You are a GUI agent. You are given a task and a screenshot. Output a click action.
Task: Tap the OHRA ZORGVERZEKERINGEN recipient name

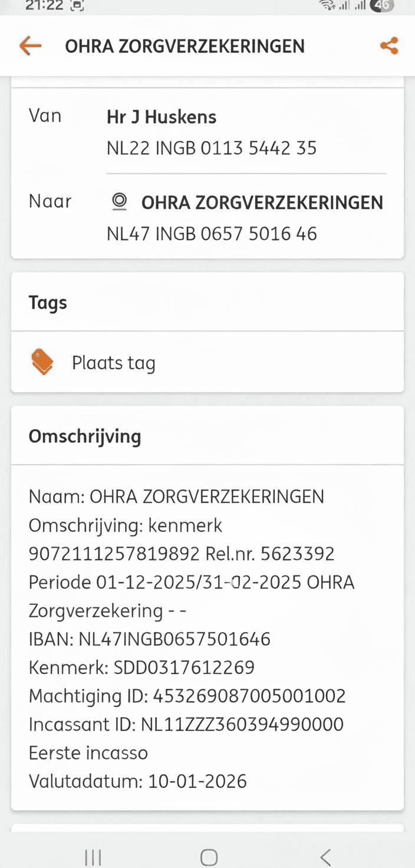pos(262,203)
